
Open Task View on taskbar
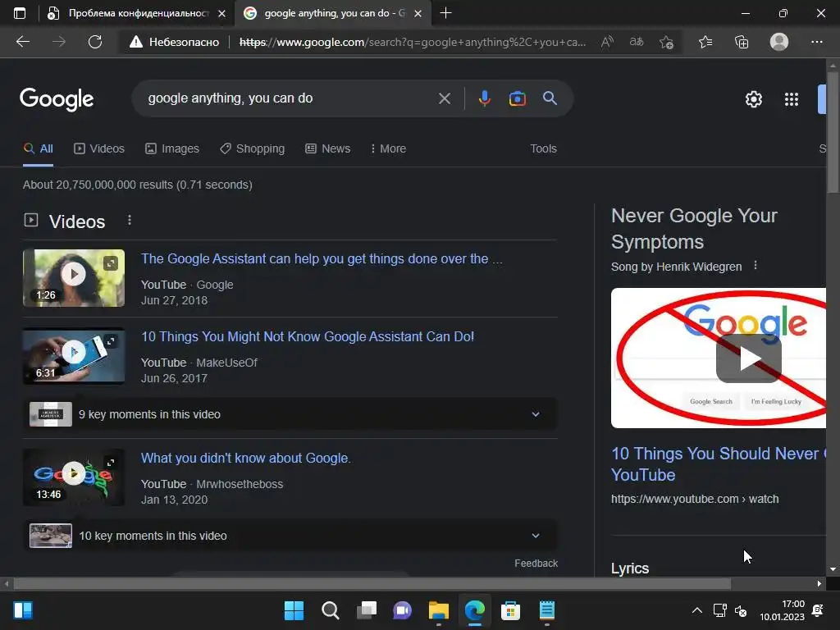click(367, 610)
